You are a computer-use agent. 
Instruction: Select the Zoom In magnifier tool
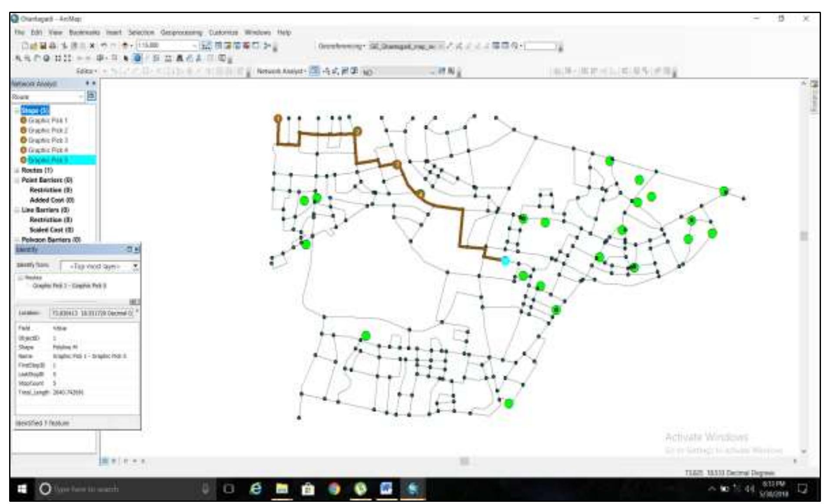pyautogui.click(x=18, y=58)
